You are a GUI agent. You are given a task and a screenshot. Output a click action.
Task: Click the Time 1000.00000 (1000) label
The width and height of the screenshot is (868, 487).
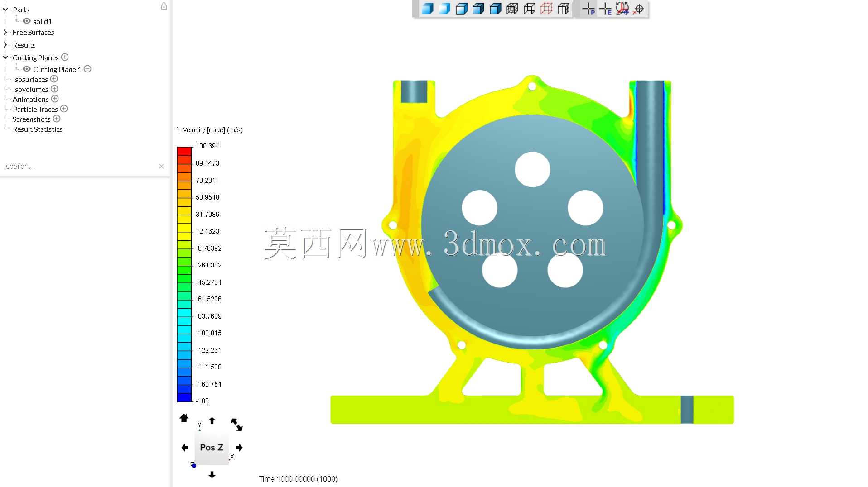pyautogui.click(x=298, y=479)
